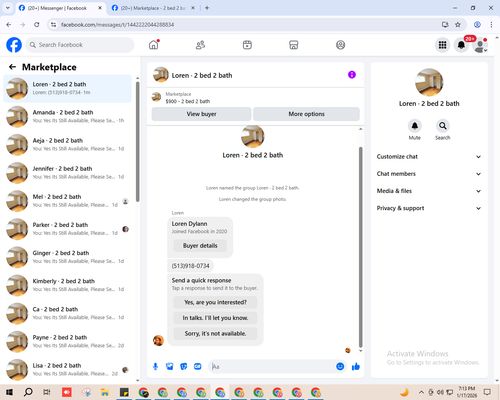The width and height of the screenshot is (500, 400).
Task: Open a new browser tab
Action: coord(207,8)
